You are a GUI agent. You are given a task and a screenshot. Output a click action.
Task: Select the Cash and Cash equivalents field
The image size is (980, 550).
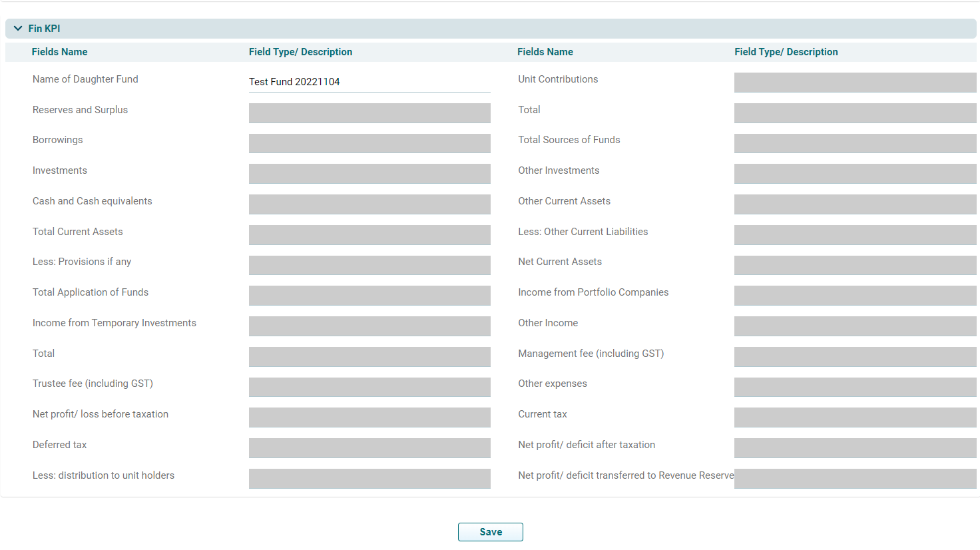coord(369,204)
